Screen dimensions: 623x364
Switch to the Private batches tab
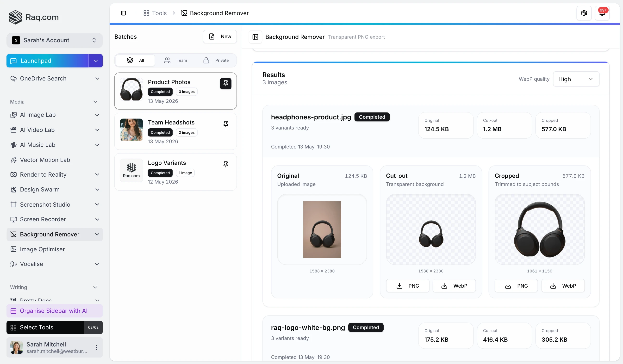(x=216, y=60)
